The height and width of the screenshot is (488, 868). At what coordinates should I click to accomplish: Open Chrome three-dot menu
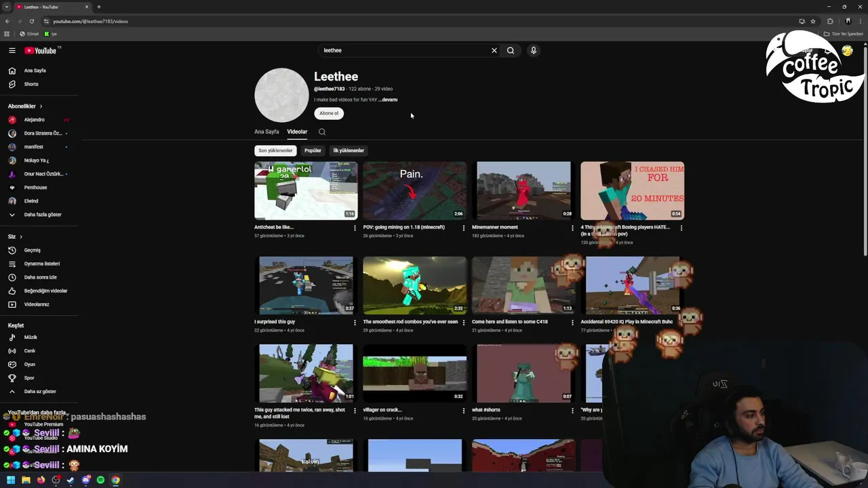[861, 21]
